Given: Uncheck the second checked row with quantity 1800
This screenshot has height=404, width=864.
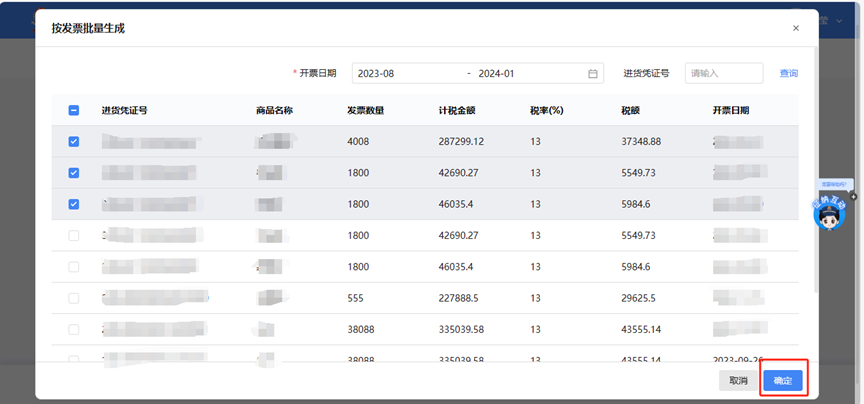Looking at the screenshot, I should [x=73, y=173].
